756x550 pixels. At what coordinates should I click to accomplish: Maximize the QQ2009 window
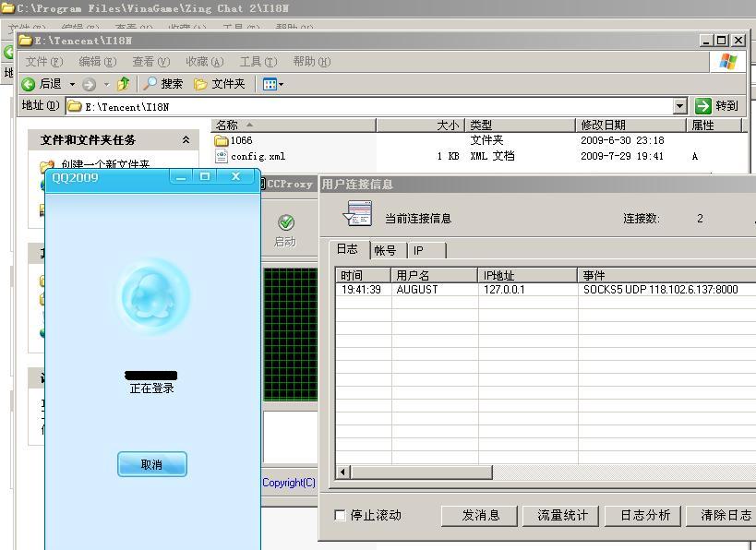click(205, 177)
